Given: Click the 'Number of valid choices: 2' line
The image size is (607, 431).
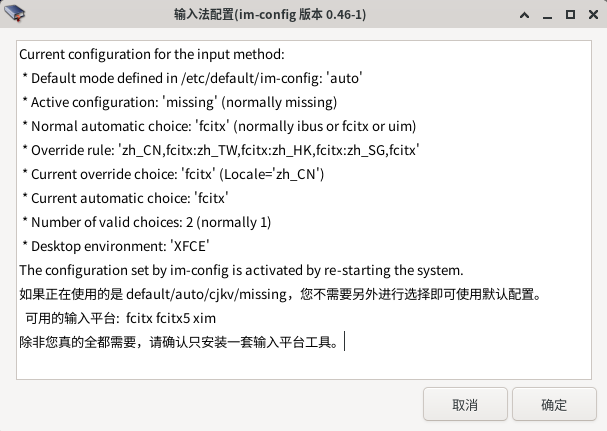Looking at the screenshot, I should (x=146, y=222).
